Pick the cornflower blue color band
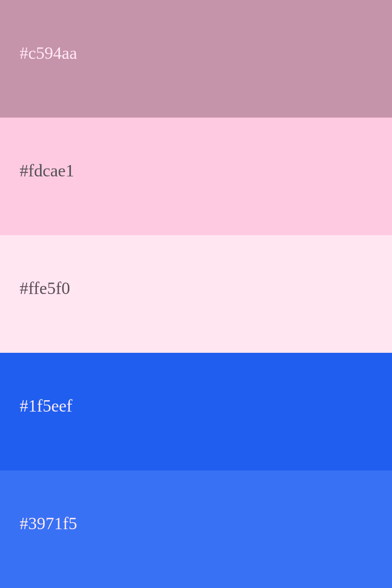 click(x=235, y=529)
